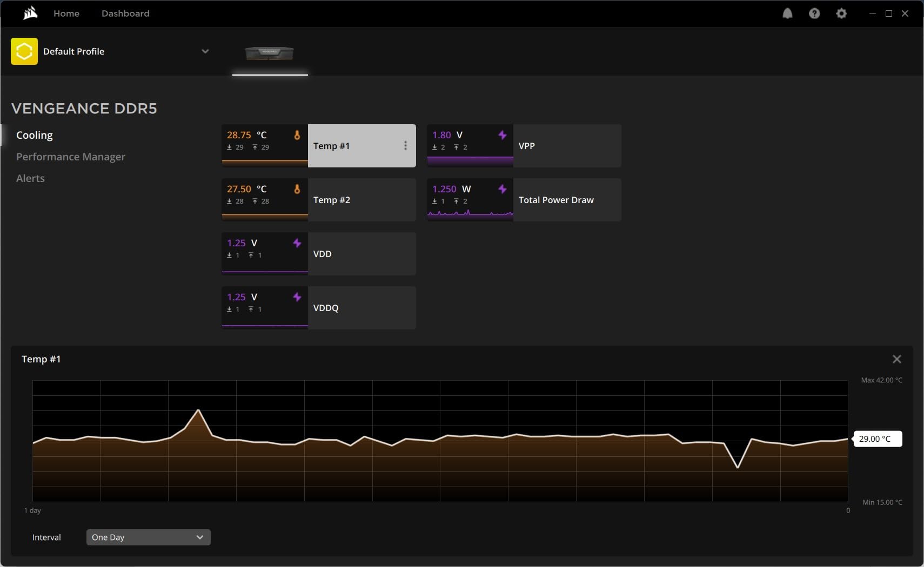Open the notifications bell
Screen dimensions: 924x567
(787, 13)
